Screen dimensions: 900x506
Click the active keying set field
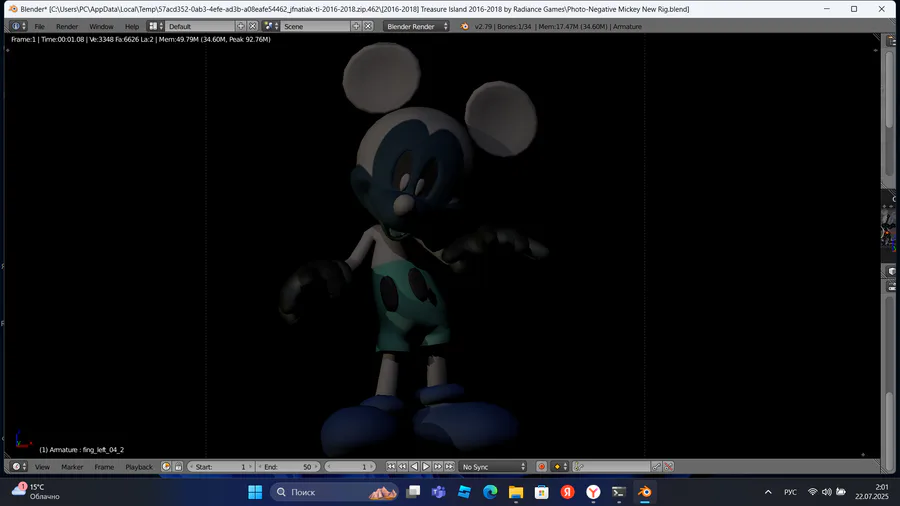[x=612, y=466]
